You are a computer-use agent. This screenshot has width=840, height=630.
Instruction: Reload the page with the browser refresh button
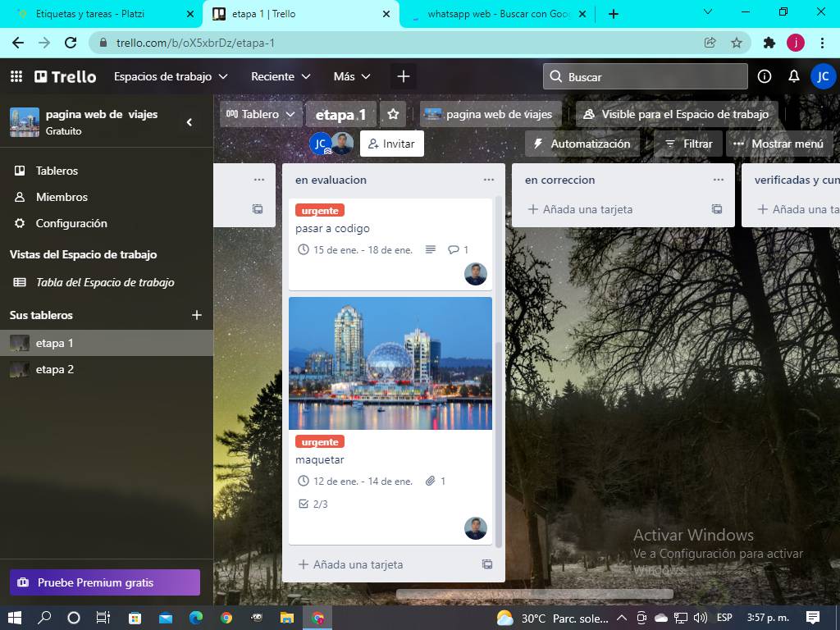[71, 43]
